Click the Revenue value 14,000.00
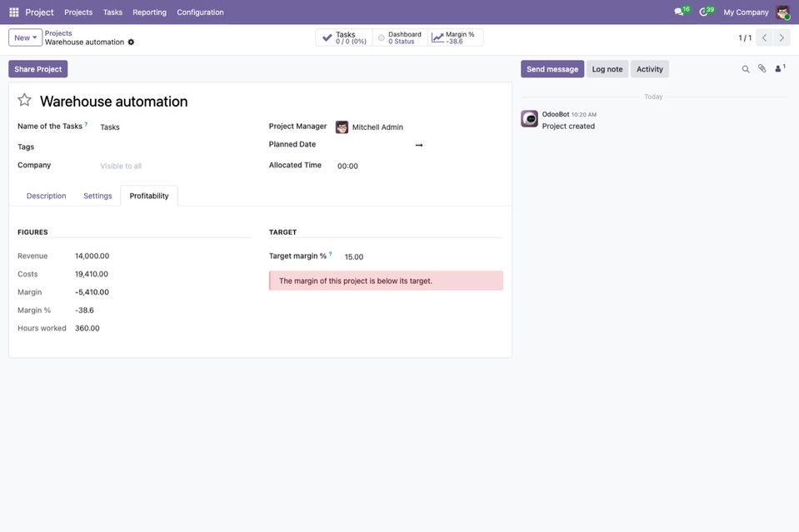Viewport: 799px width, 532px height. [92, 256]
